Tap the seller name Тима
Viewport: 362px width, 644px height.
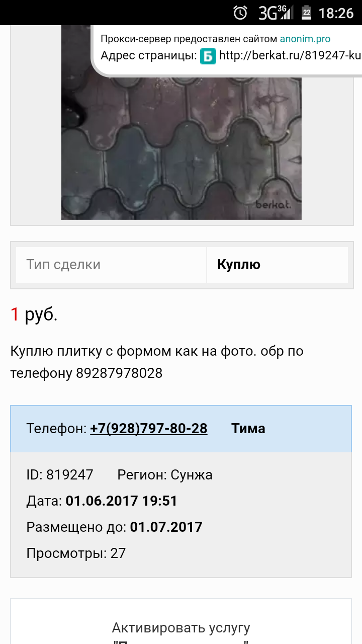pos(248,429)
